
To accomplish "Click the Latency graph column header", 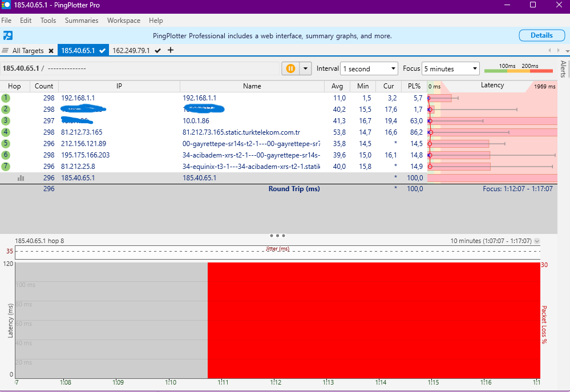I will 492,86.
